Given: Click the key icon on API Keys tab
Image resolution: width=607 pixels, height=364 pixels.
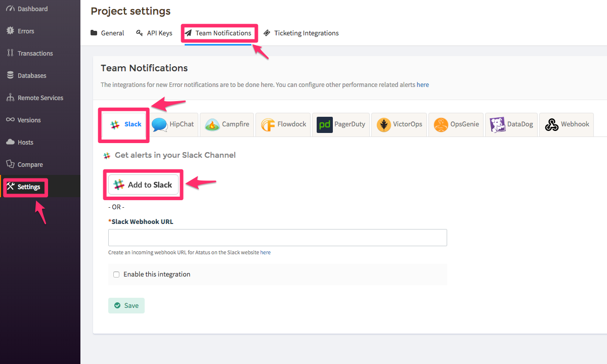Looking at the screenshot, I should click(x=140, y=33).
